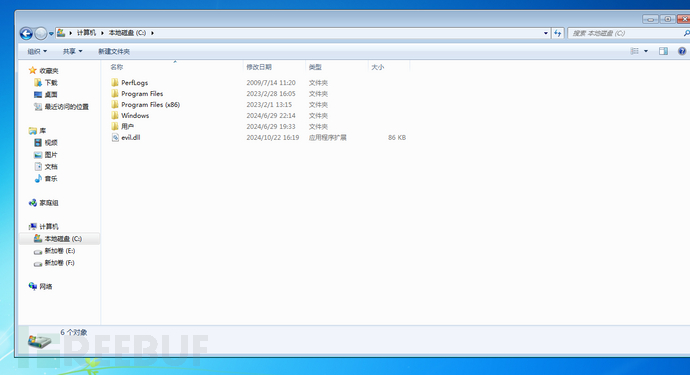
Task: Select the Windows folder icon
Action: [x=115, y=115]
